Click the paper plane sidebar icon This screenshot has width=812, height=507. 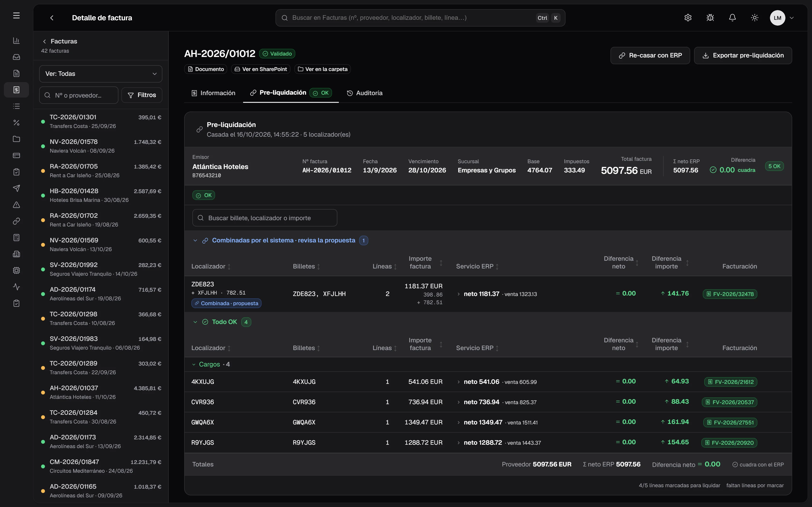pyautogui.click(x=16, y=189)
